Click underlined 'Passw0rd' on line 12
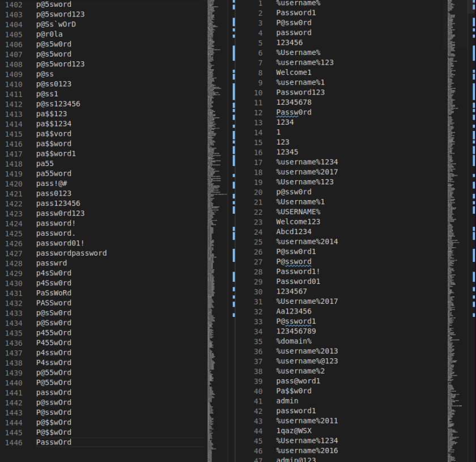Viewport: 476px width, 462px height. [294, 113]
